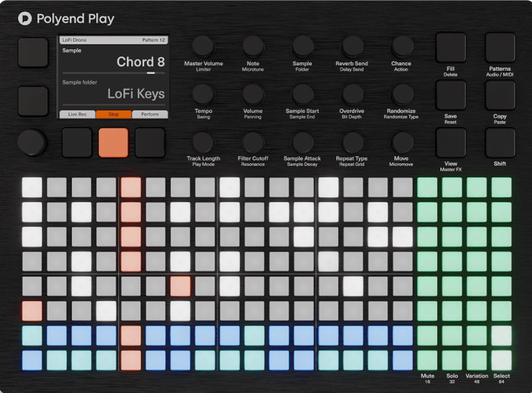The image size is (532, 393).
Task: Click the round encoder left of screen buttons
Action: click(x=32, y=142)
